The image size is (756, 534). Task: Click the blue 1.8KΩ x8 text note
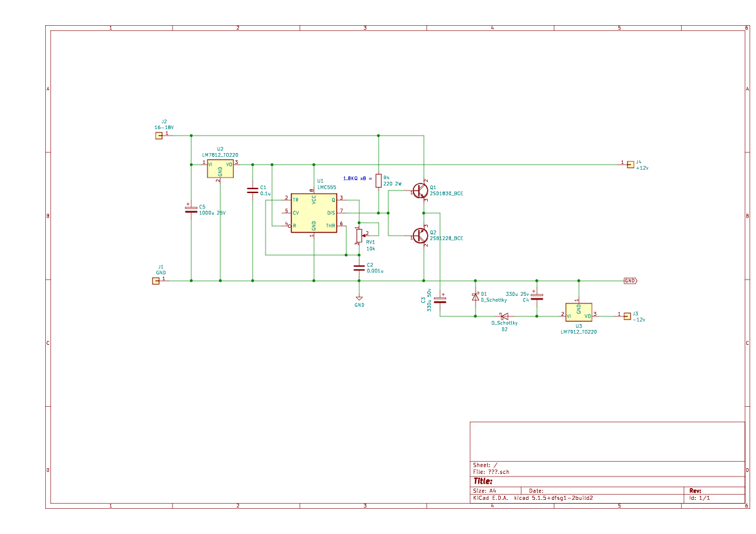click(358, 178)
